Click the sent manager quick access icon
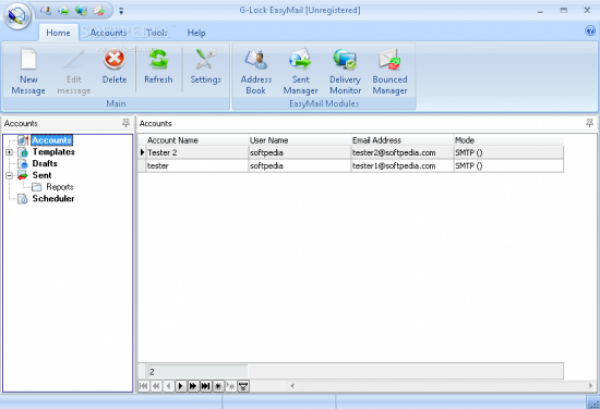The image size is (600, 409). [x=64, y=10]
